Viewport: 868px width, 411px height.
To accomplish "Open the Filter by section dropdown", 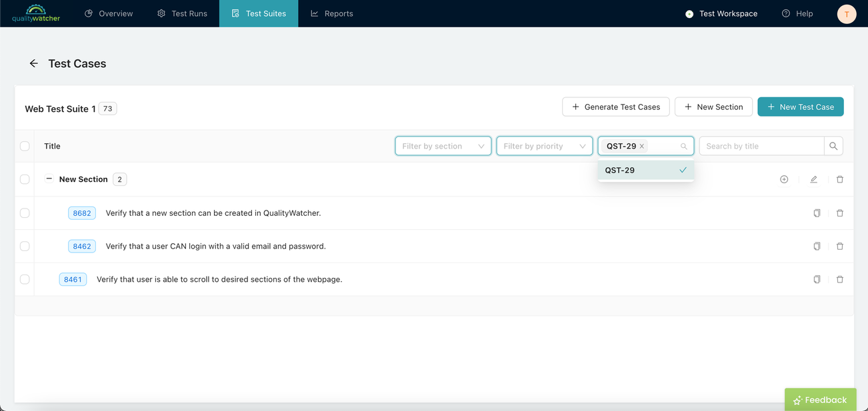I will click(443, 146).
